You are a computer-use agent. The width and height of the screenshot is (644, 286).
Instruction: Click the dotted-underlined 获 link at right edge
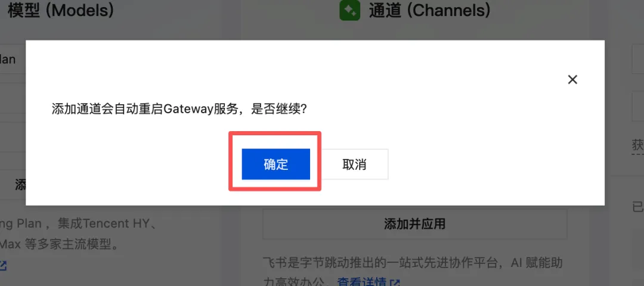click(638, 145)
